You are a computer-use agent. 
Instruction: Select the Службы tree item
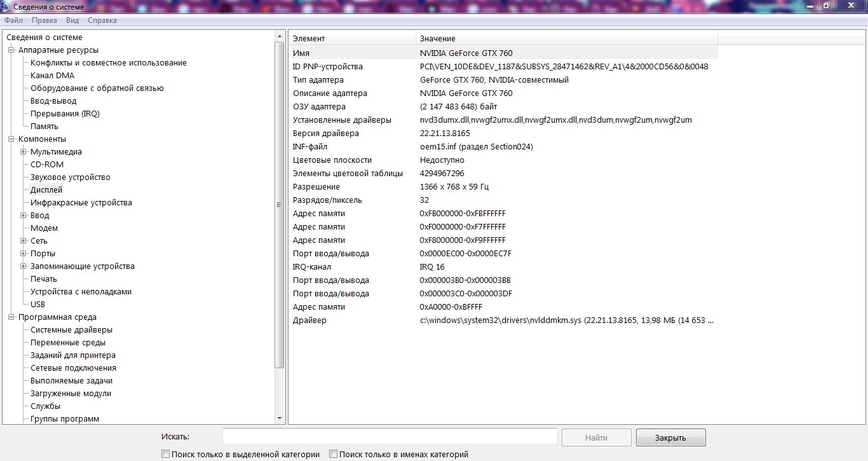pos(46,406)
